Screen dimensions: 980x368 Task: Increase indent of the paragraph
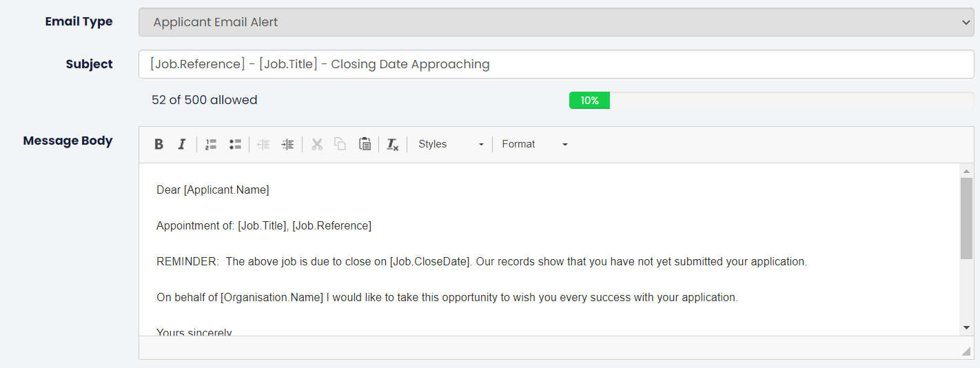click(287, 144)
